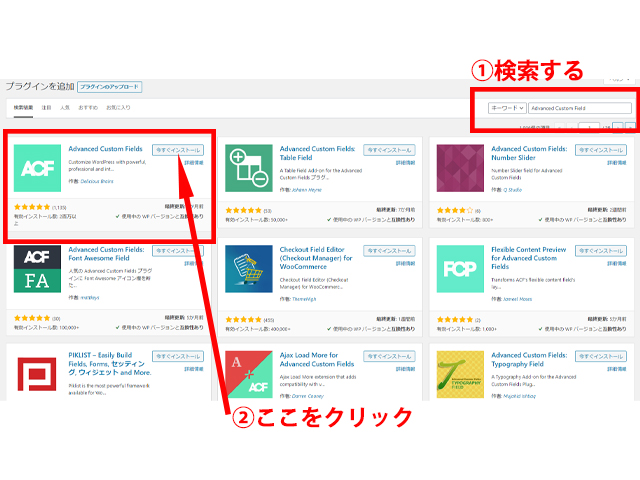Viewport: 640px width, 480px height.
Task: Click the Typography Field yellow icon
Action: click(x=460, y=374)
